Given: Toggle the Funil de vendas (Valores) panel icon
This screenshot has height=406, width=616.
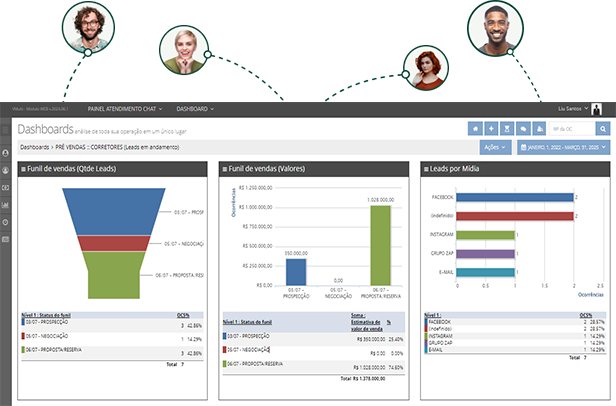Looking at the screenshot, I should pyautogui.click(x=225, y=170).
